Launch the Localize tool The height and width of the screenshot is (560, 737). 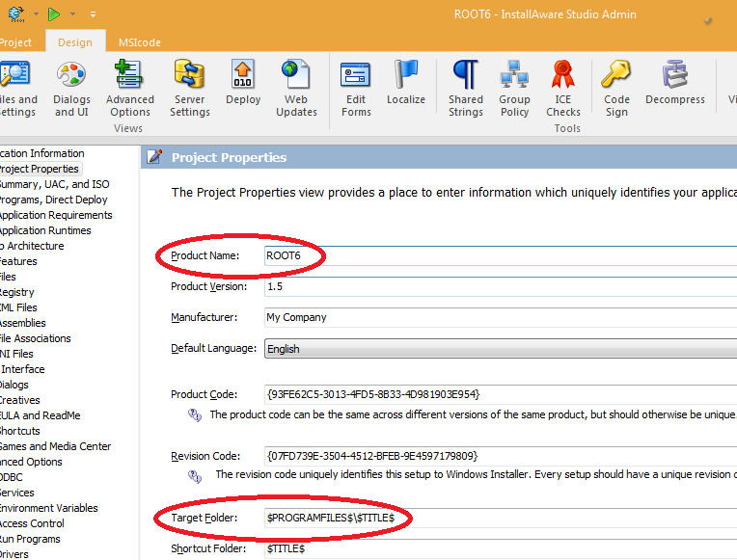pos(405,83)
